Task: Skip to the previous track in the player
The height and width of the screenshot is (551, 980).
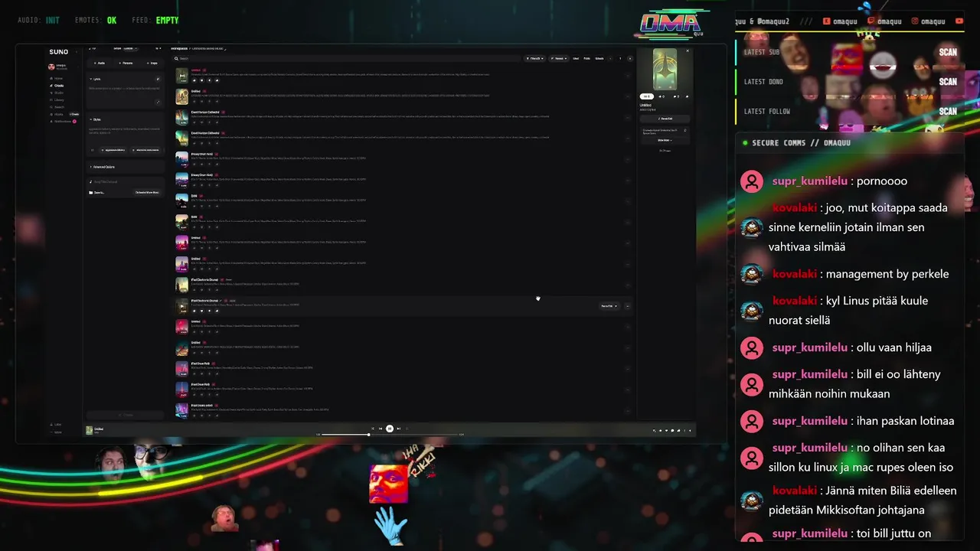Action: coord(381,429)
